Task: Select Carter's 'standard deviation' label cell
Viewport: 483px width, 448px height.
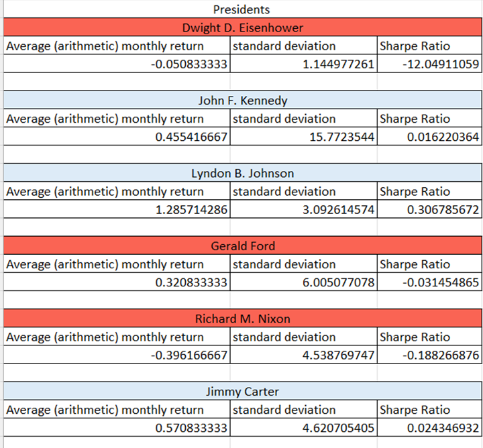Action: pyautogui.click(x=303, y=410)
